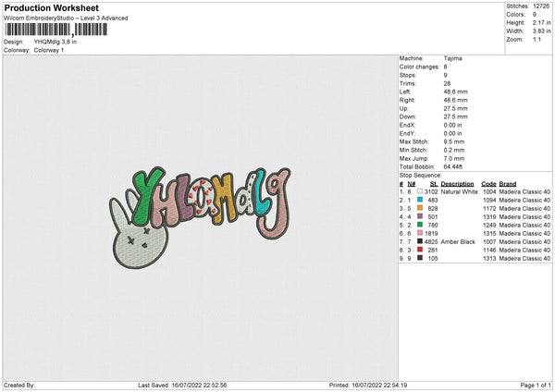Click the EndX value '0.00 in'

point(452,125)
